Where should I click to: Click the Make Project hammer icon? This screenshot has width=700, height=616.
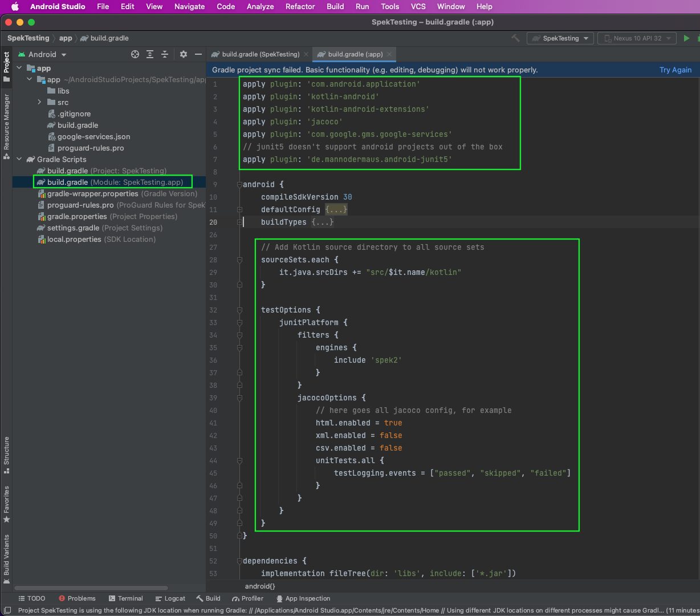click(x=515, y=38)
